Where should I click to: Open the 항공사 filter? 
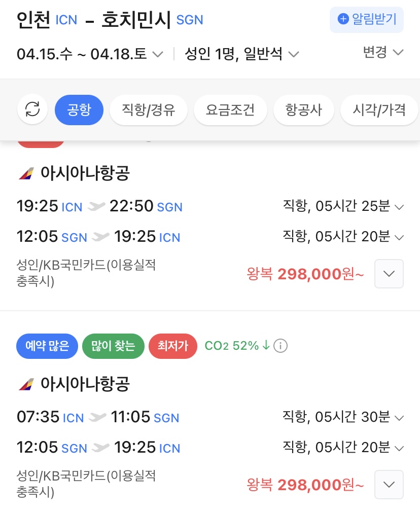click(303, 109)
